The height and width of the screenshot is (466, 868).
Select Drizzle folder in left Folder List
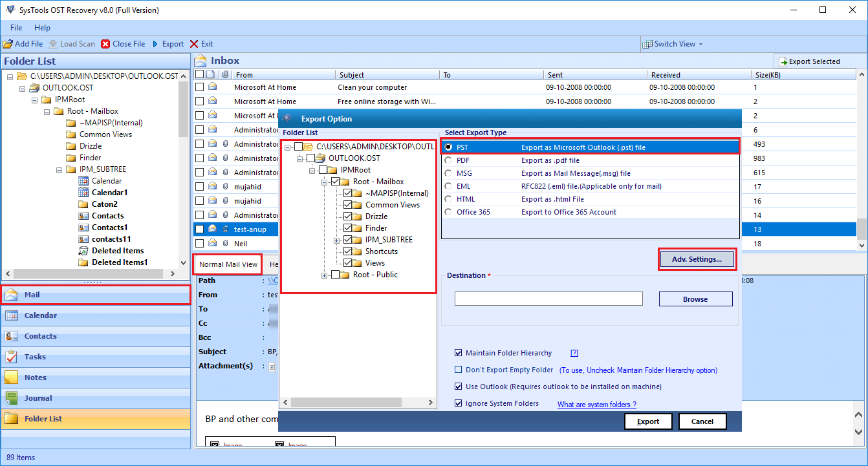pos(91,146)
